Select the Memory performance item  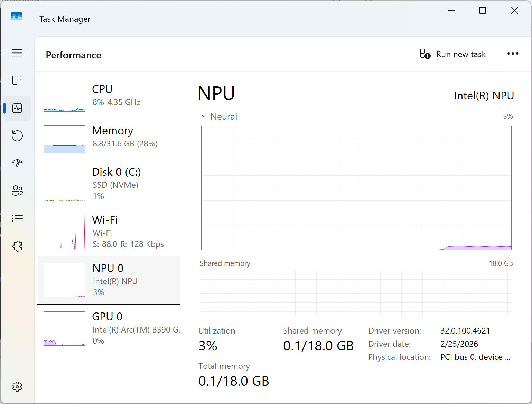[x=108, y=139]
